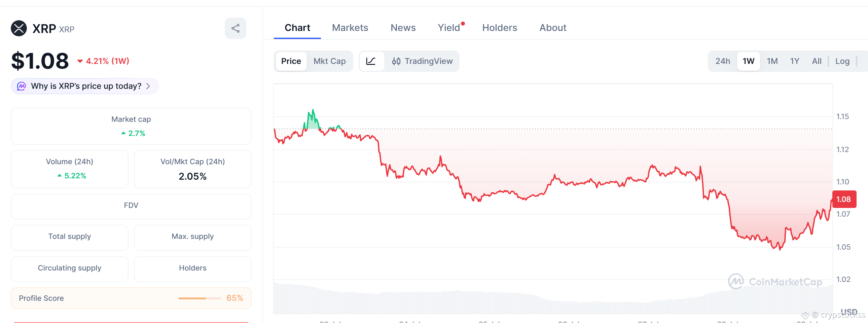Click the red 1.08 current price tag
Screen dimensions: 868x323
(x=843, y=199)
